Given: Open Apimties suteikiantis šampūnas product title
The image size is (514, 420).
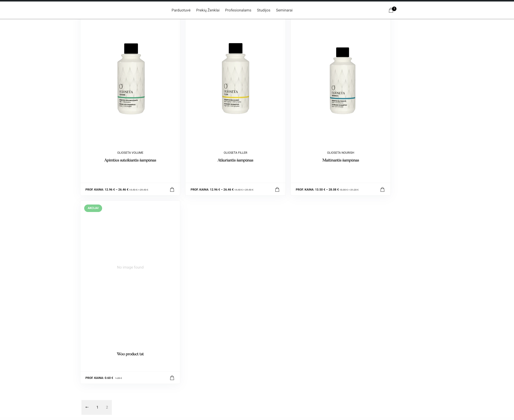Looking at the screenshot, I should [130, 160].
